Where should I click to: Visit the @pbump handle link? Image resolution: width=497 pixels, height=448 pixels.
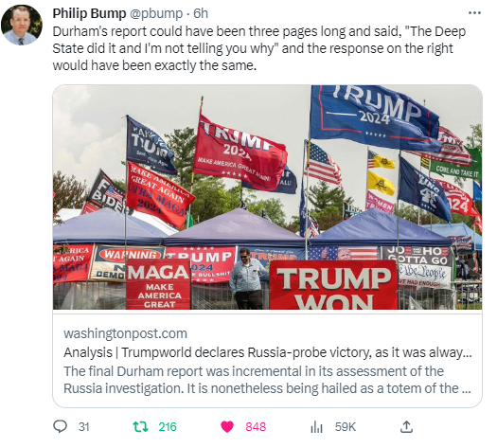[156, 13]
